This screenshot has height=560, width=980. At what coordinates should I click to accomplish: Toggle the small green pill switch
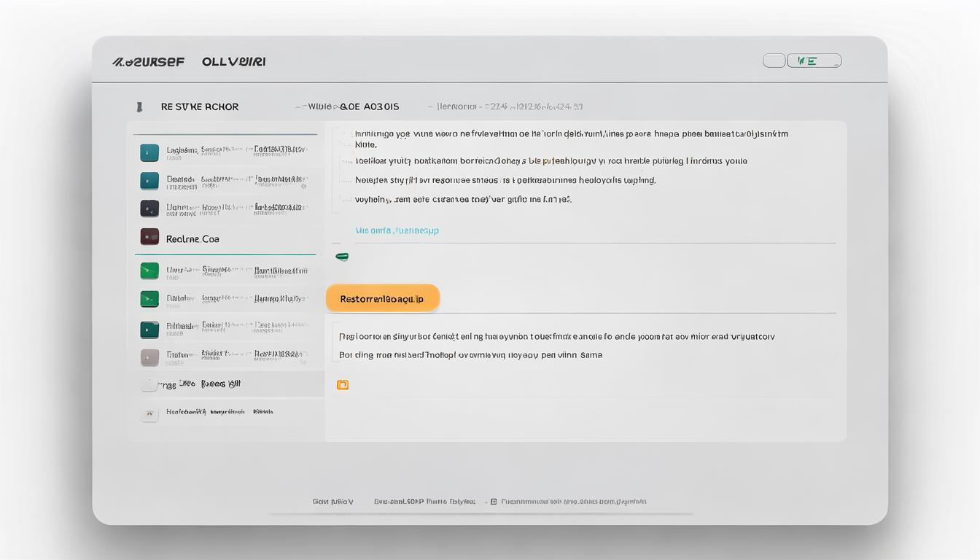tap(341, 257)
